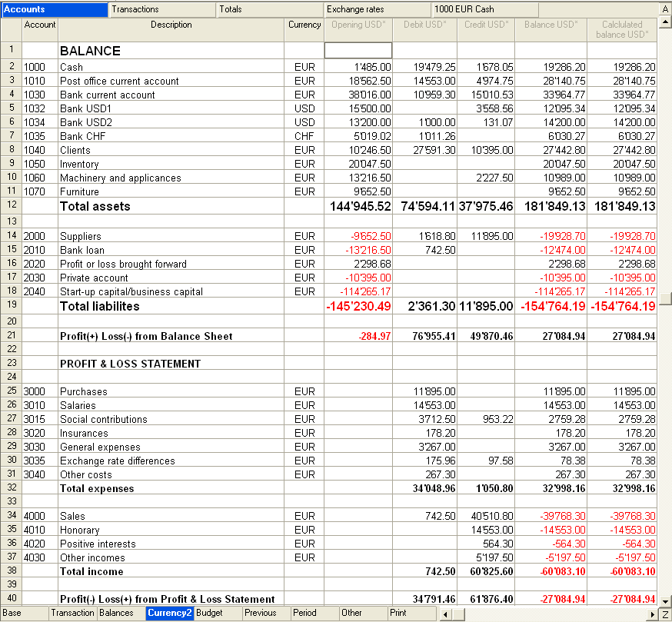Switch to the Transactions tab
Image resolution: width=672 pixels, height=622 pixels.
click(162, 9)
